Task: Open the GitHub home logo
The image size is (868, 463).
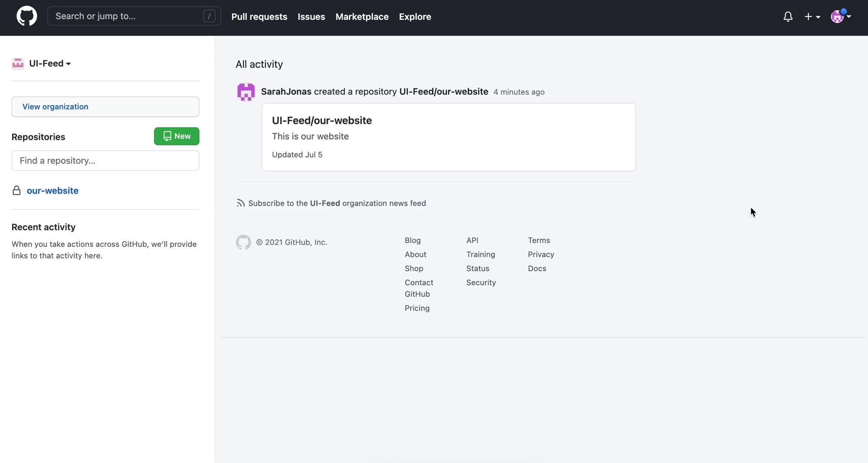Action: click(x=27, y=16)
